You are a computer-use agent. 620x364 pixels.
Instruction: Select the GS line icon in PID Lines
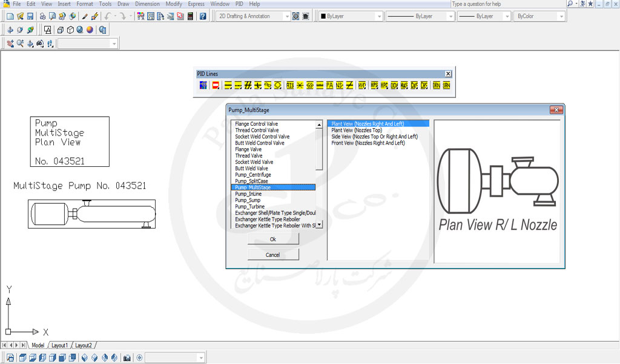pos(310,85)
